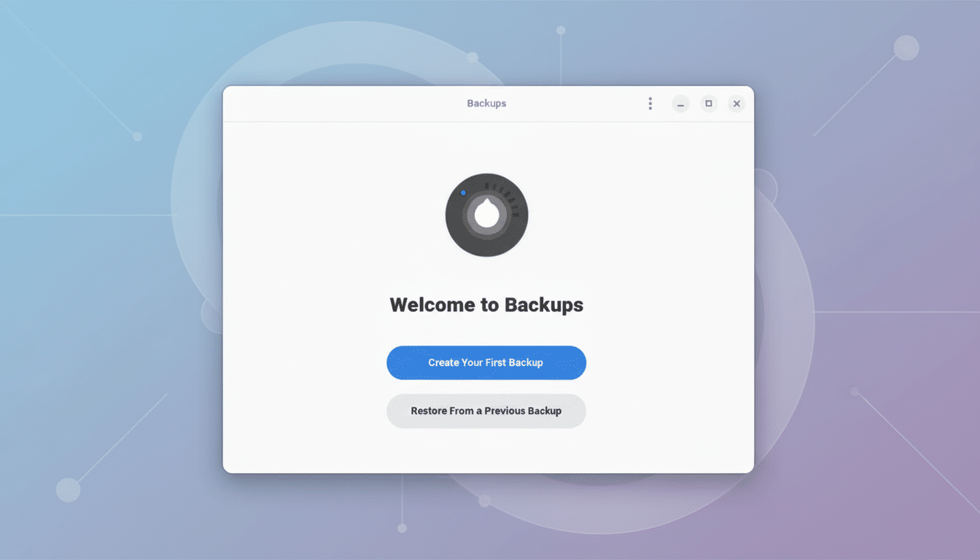Viewport: 980px width, 560px height.
Task: Click the Welcome to Backups heading
Action: (486, 305)
